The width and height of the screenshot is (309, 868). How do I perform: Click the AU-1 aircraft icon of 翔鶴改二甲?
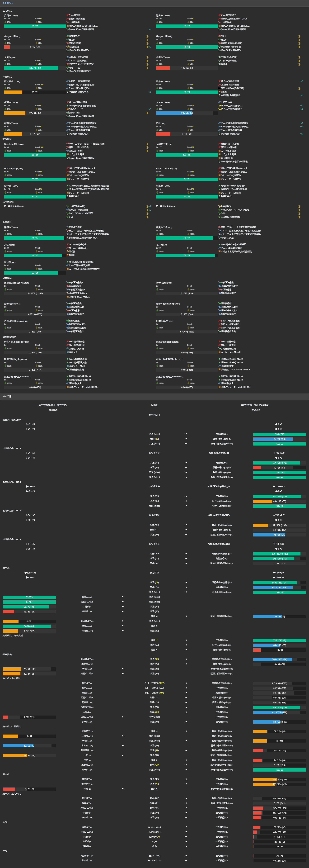[220, 36]
